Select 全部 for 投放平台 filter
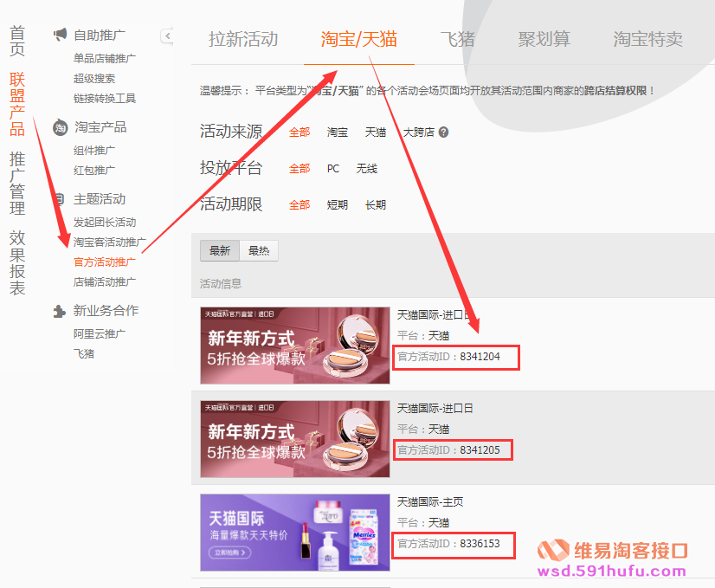The image size is (715, 588). click(300, 169)
